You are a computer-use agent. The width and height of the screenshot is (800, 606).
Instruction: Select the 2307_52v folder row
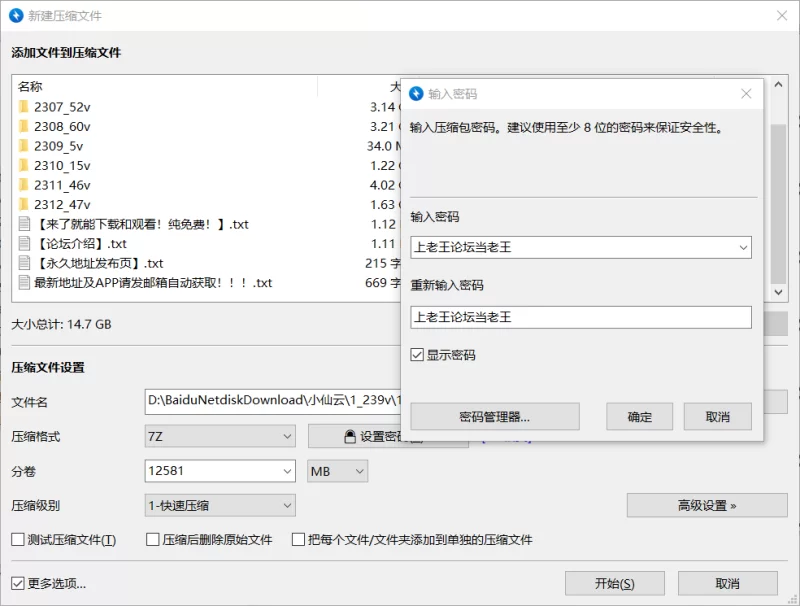[206, 107]
